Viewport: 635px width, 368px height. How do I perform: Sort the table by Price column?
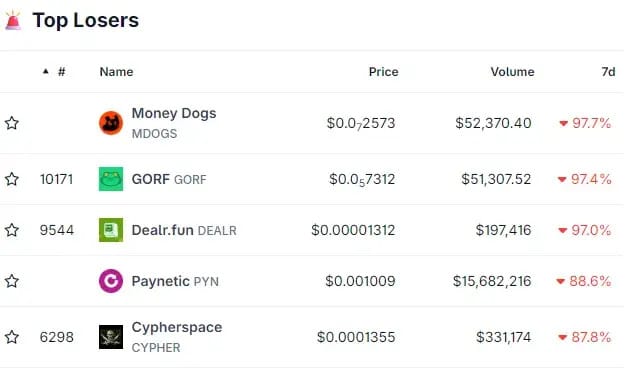(384, 72)
